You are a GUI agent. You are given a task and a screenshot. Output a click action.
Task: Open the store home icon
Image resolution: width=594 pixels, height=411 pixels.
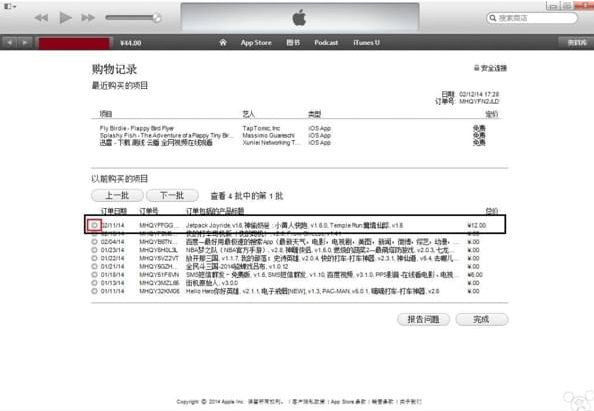coord(223,42)
